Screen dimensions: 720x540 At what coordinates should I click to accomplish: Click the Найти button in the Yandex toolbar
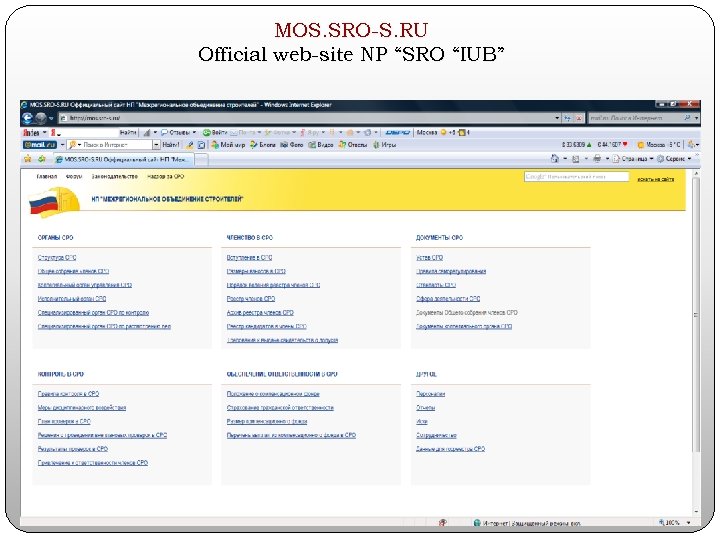click(x=128, y=133)
